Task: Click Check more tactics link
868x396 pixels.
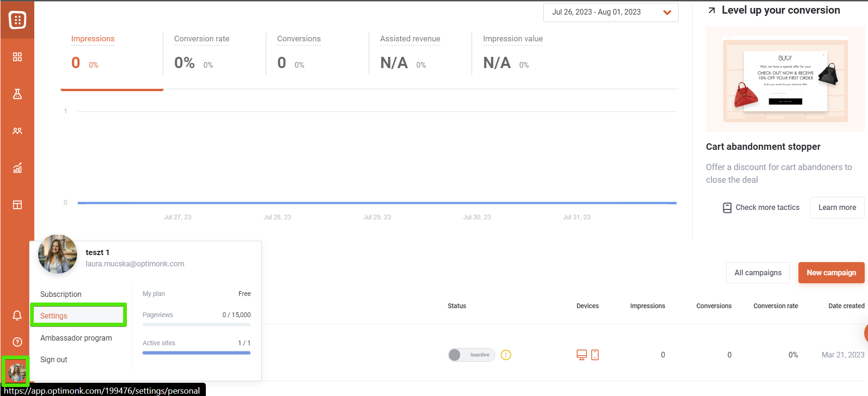Action: [761, 207]
